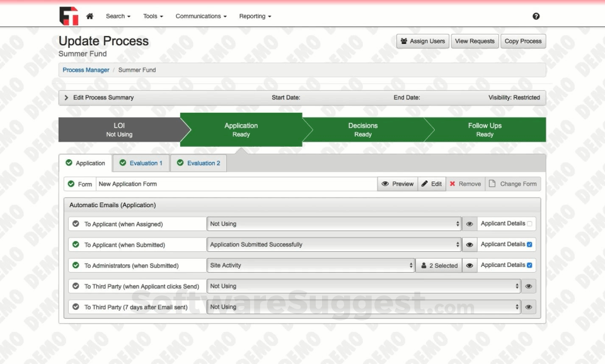Preview the To Applicant (when Assigned) email
The height and width of the screenshot is (364, 605).
click(x=470, y=224)
